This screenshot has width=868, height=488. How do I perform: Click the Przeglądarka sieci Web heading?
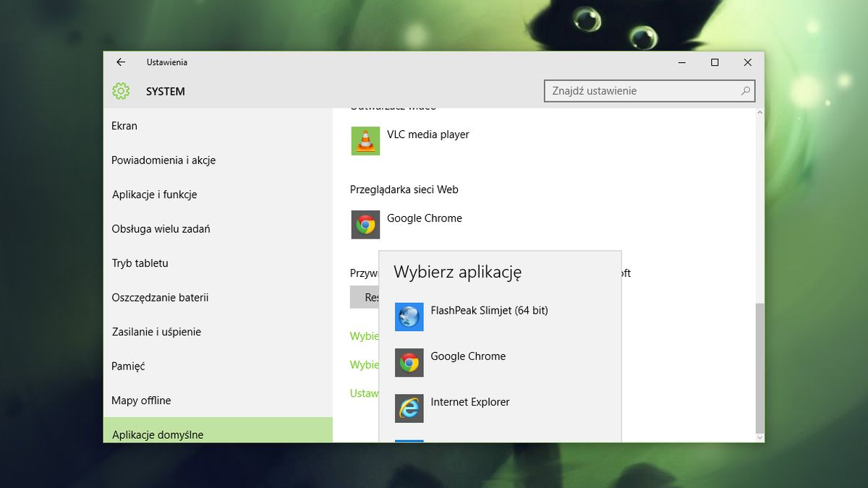404,189
